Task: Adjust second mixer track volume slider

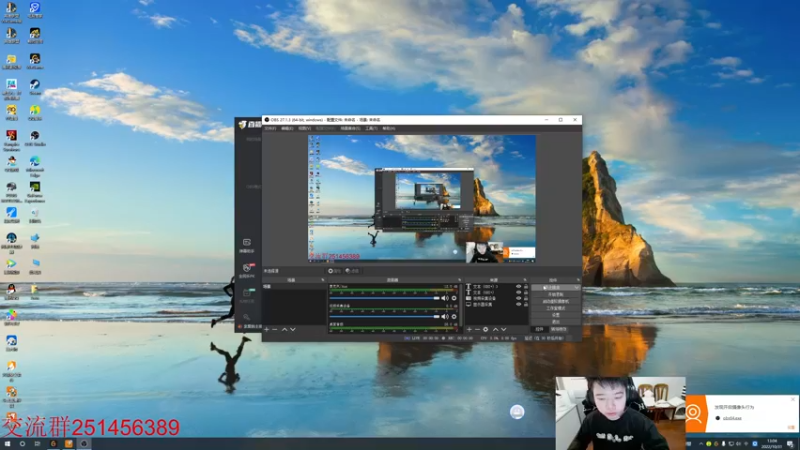Action: pyautogui.click(x=436, y=316)
